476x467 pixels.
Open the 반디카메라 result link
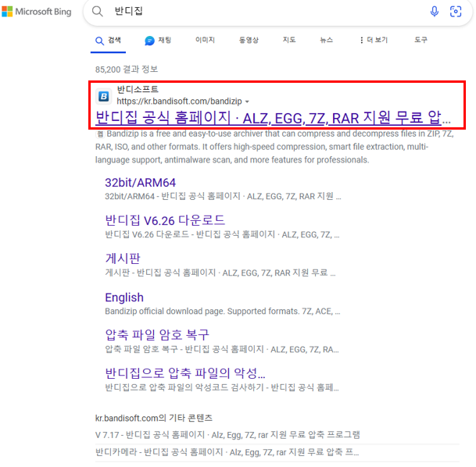(x=227, y=452)
